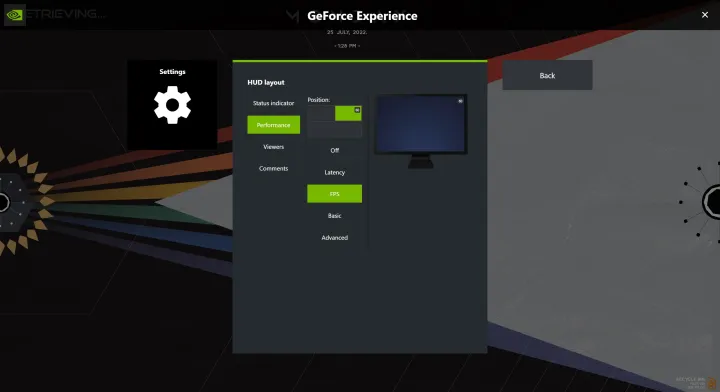This screenshot has width=720, height=392.
Task: Open the Comments HUD section
Action: pyautogui.click(x=273, y=168)
